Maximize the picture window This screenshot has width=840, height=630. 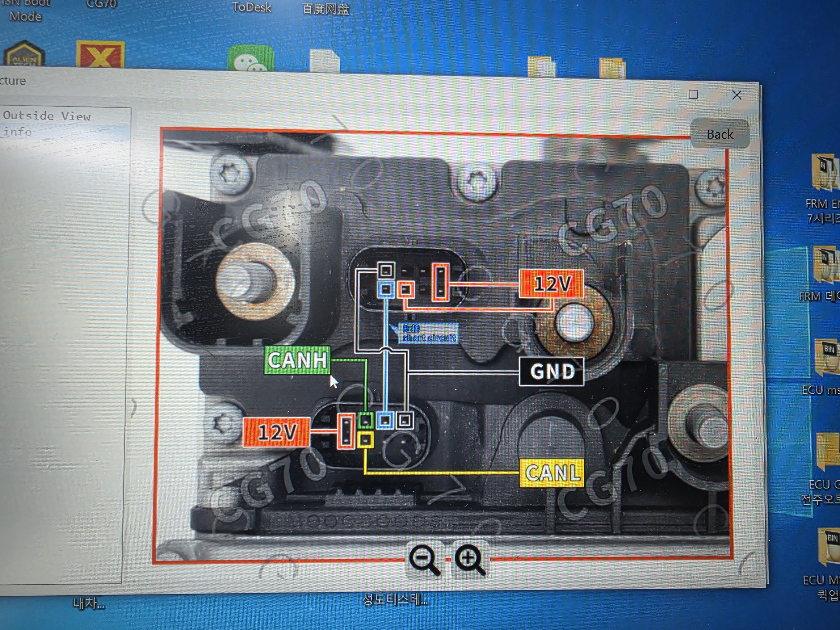click(x=693, y=94)
